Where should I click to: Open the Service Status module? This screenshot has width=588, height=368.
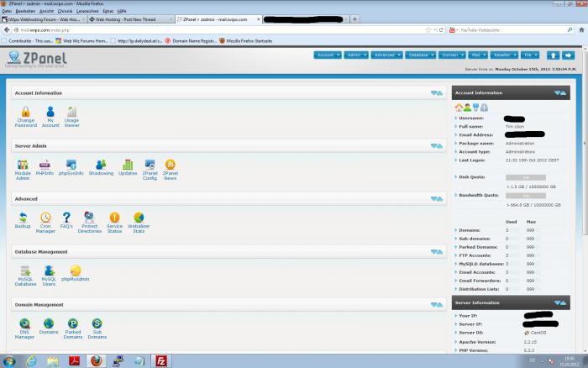pyautogui.click(x=114, y=223)
